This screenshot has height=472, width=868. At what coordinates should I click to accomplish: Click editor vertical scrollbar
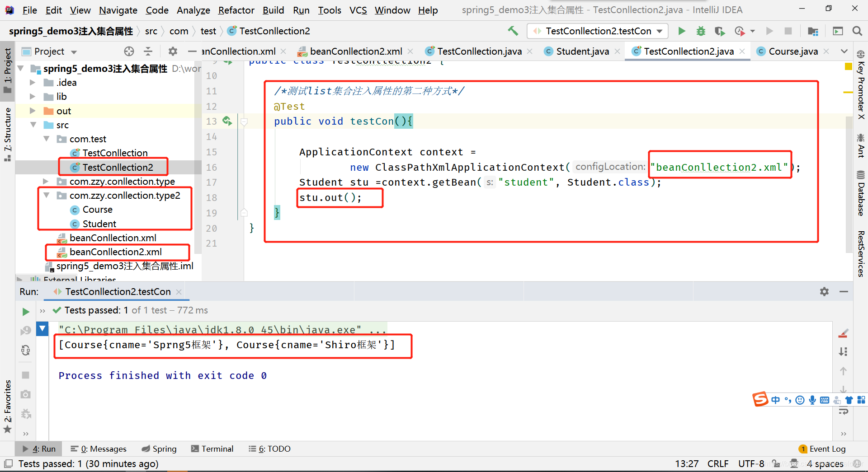pyautogui.click(x=849, y=184)
